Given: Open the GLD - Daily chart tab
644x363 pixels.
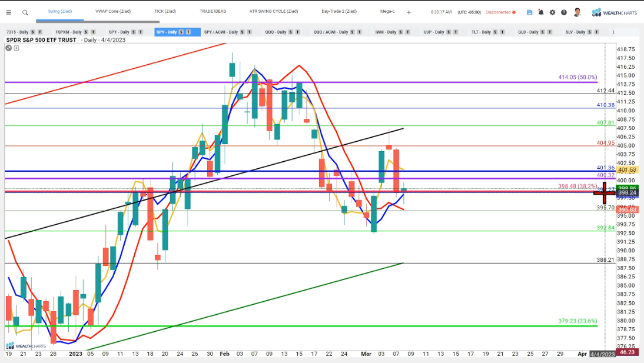Looking at the screenshot, I should pos(528,32).
